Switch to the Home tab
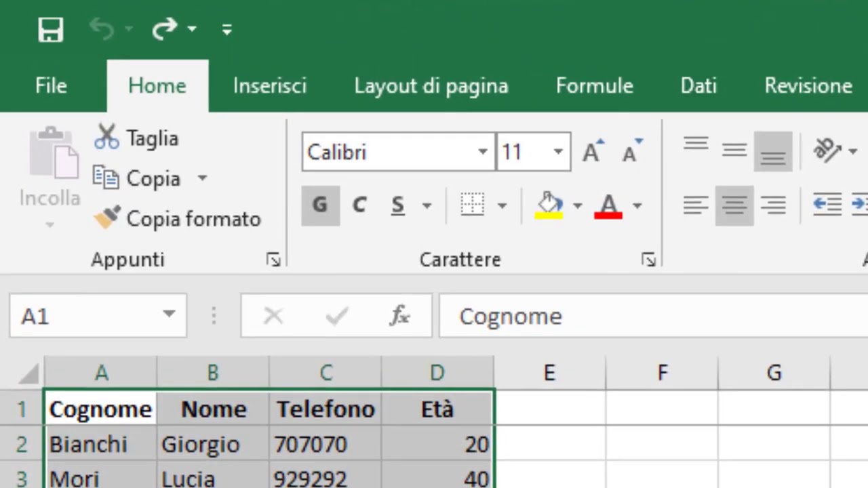Image resolution: width=868 pixels, height=488 pixels. pos(157,86)
